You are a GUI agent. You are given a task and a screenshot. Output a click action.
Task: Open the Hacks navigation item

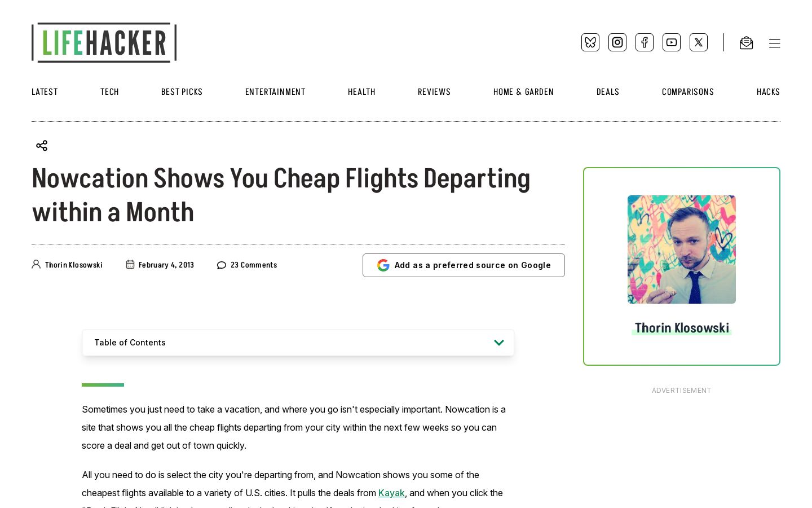point(768,92)
